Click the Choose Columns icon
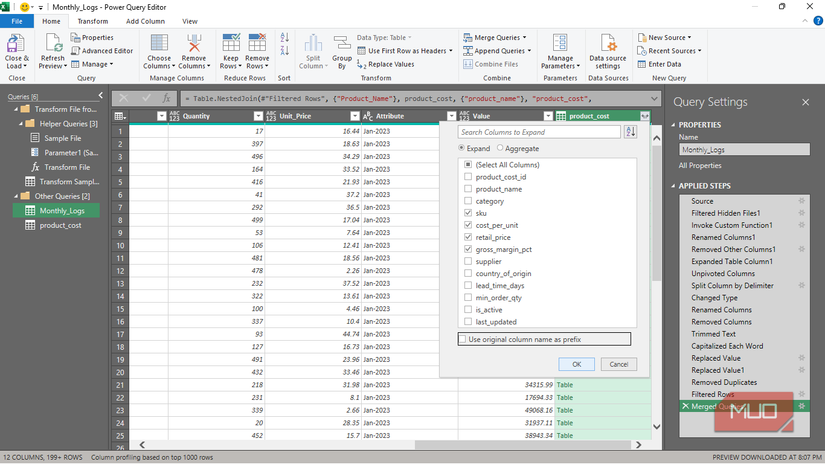Screen dimensions: 825x464 (159, 43)
